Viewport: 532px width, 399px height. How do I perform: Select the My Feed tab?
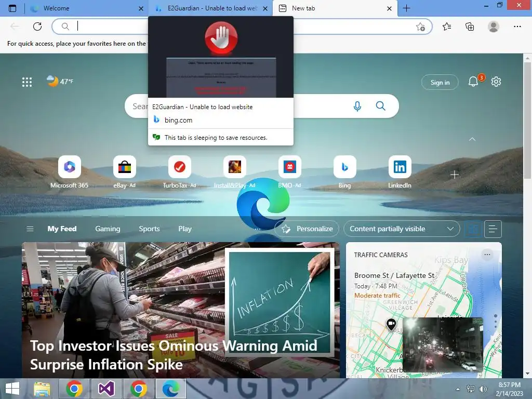62,229
